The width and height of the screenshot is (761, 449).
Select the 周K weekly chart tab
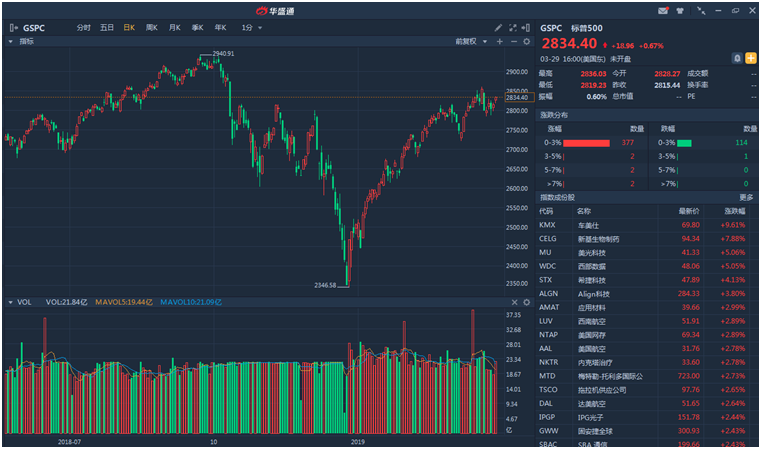click(x=152, y=28)
